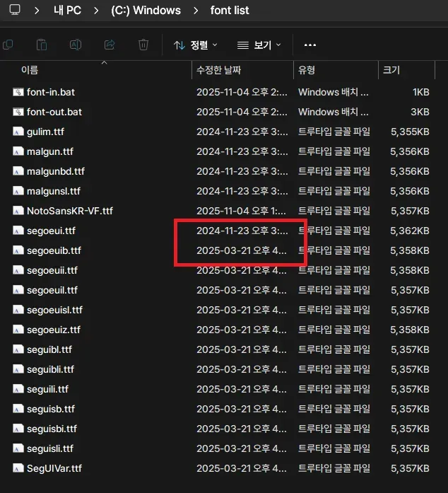The height and width of the screenshot is (493, 448).
Task: Open the three-dot See more menu
Action: click(310, 45)
